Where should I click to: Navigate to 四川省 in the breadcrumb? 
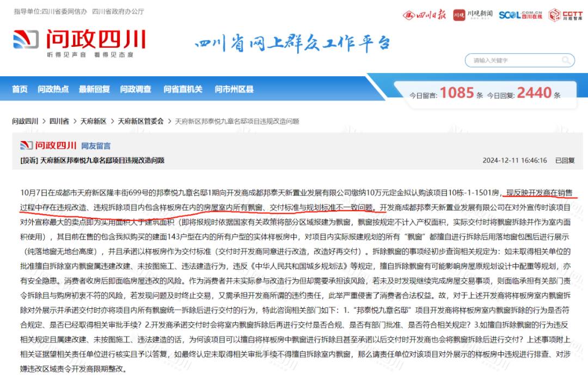click(x=59, y=121)
